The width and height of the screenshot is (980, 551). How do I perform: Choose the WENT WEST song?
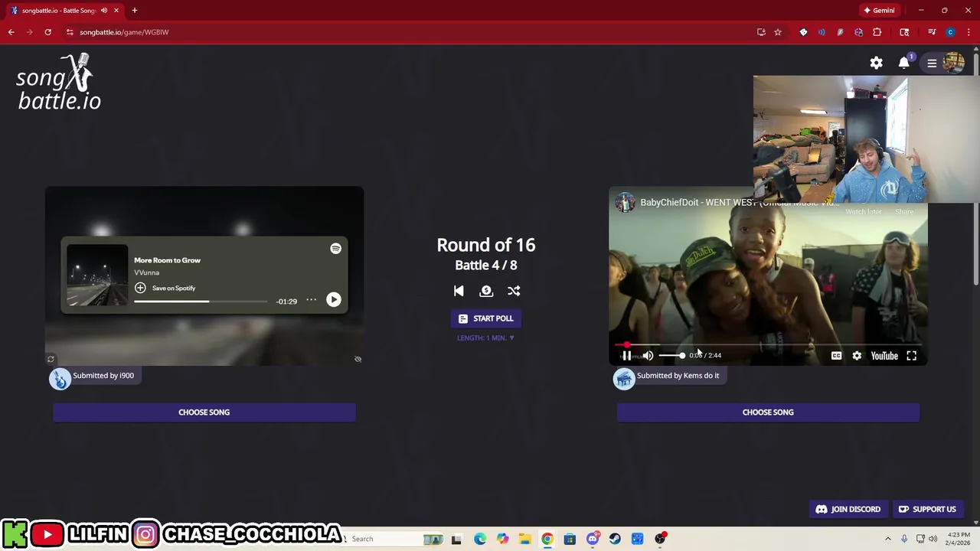768,412
